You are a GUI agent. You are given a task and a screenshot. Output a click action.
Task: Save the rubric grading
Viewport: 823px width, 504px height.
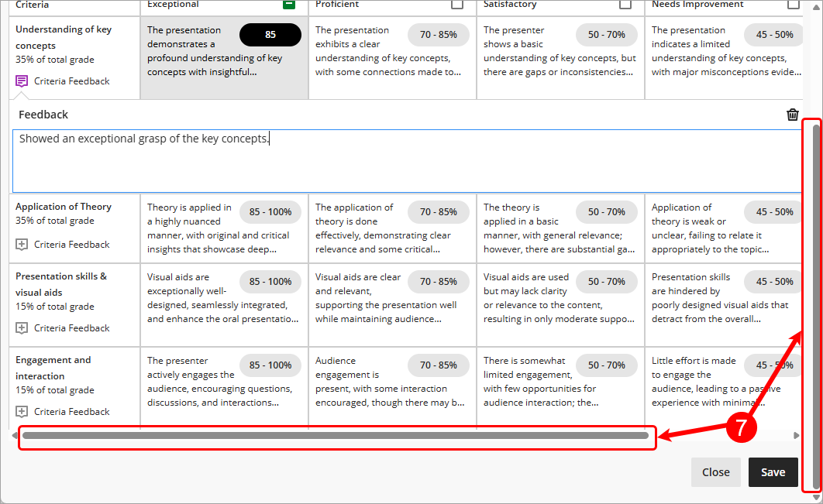[x=773, y=472]
